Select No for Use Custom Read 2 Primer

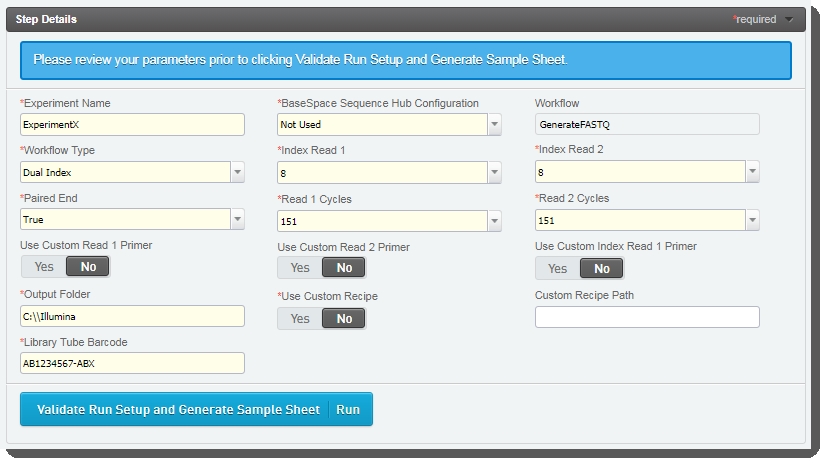(344, 268)
